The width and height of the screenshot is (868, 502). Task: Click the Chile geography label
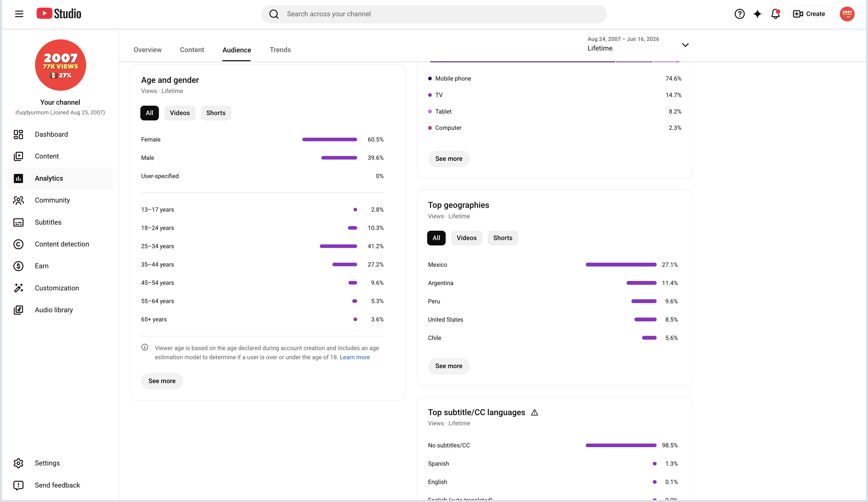tap(434, 338)
